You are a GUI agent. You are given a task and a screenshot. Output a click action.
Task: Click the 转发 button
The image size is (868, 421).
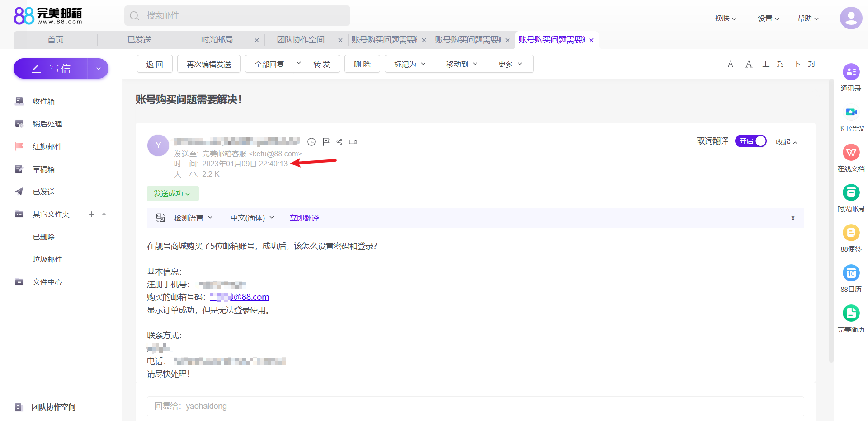click(x=322, y=64)
